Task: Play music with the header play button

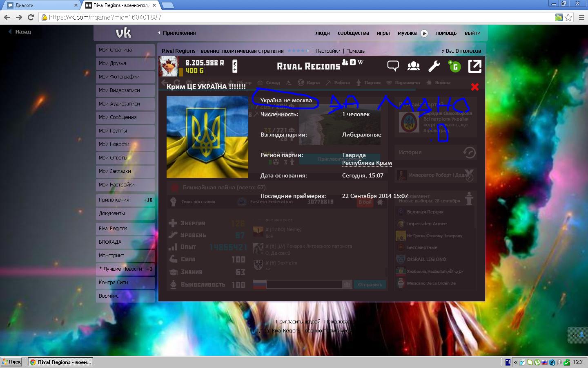Action: 424,34
